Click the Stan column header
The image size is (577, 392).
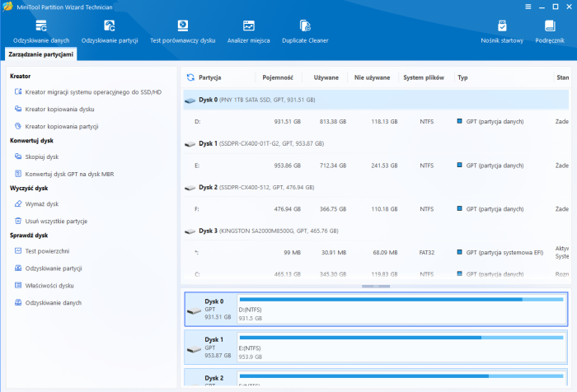pyautogui.click(x=563, y=77)
